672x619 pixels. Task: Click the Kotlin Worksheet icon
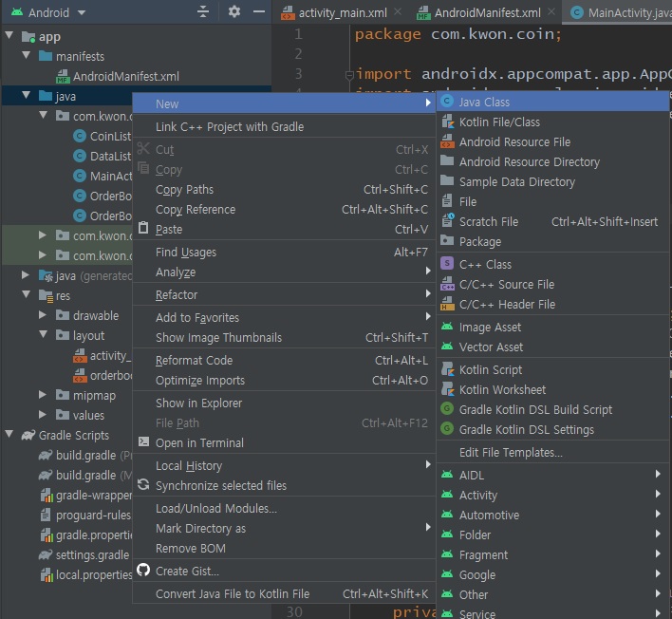coord(447,389)
